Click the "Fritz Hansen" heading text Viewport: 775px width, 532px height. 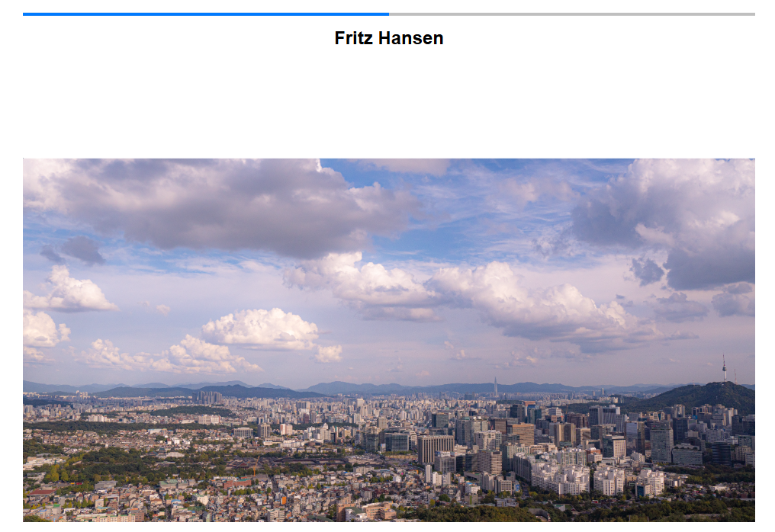pyautogui.click(x=388, y=38)
